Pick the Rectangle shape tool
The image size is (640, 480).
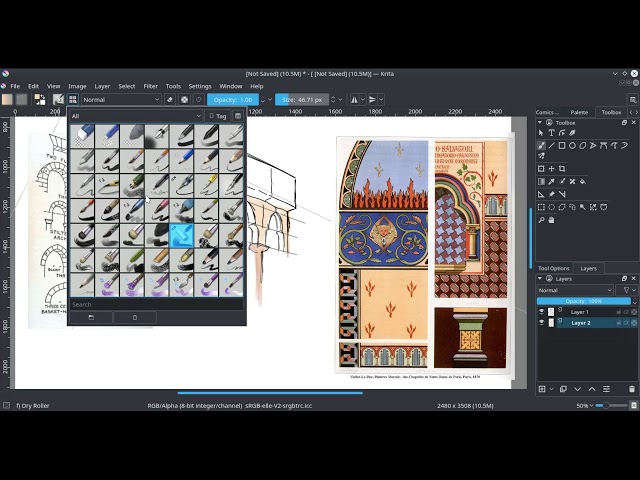coord(562,145)
